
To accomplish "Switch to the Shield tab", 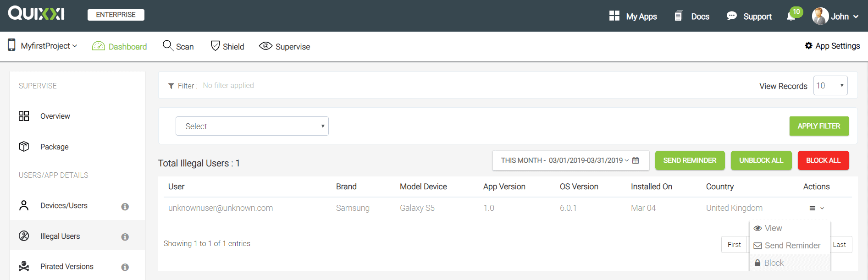I will (233, 46).
